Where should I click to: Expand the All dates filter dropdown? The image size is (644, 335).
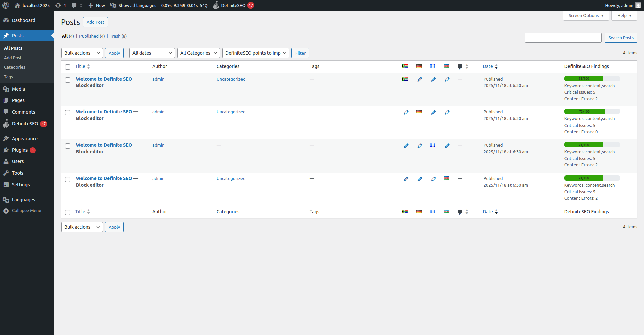click(x=152, y=53)
